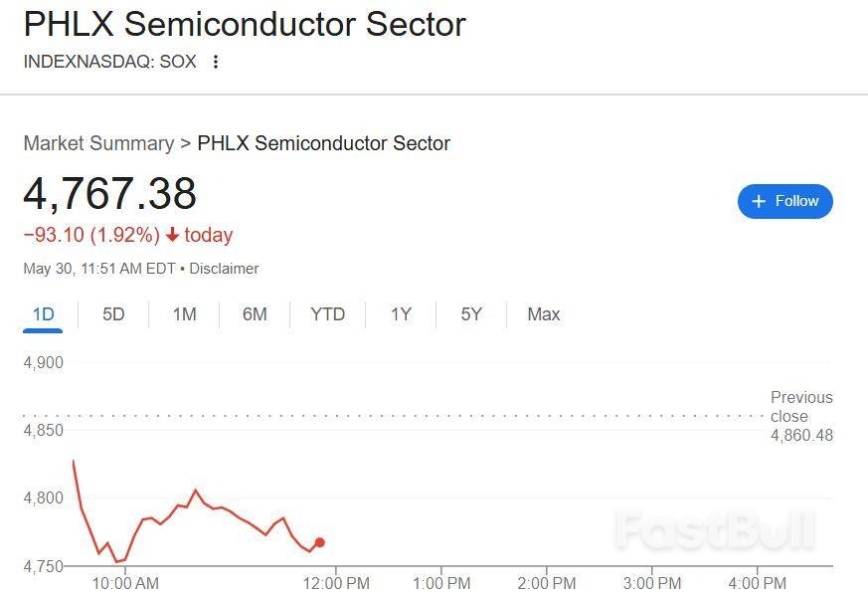Switch to YTD chart view

click(x=327, y=314)
